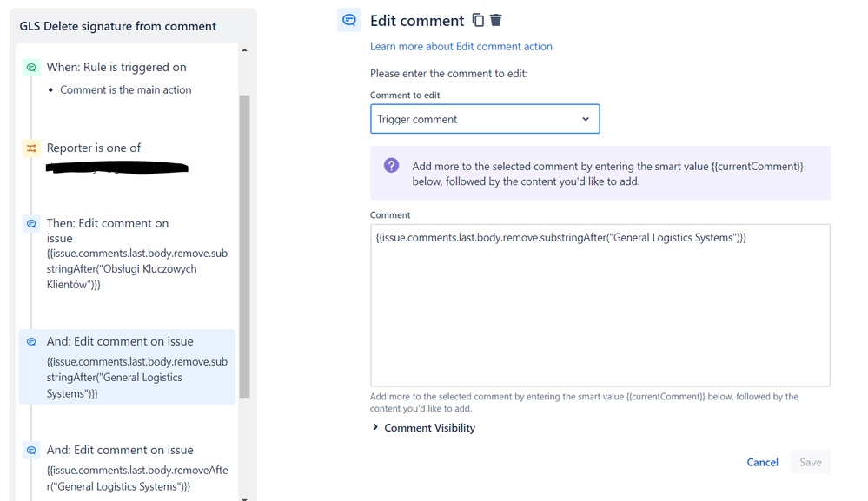Click the helper text below the Comment field
This screenshot has width=868, height=501.
(584, 403)
